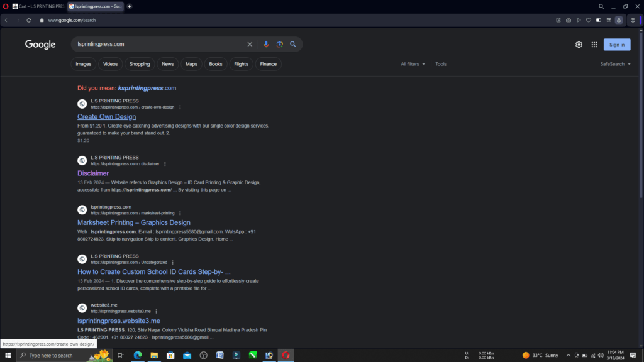
Task: Open Opera account profile icon
Action: [619, 20]
